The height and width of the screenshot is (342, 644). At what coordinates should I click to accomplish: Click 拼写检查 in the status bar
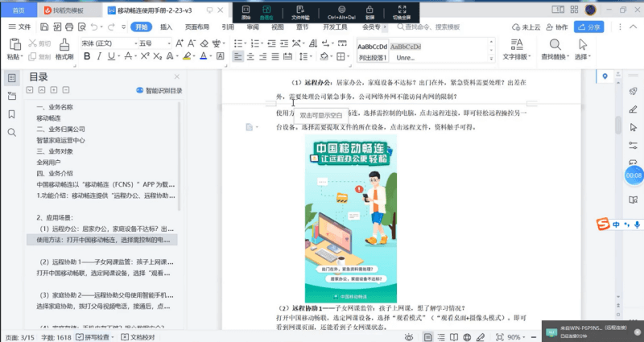(95, 337)
